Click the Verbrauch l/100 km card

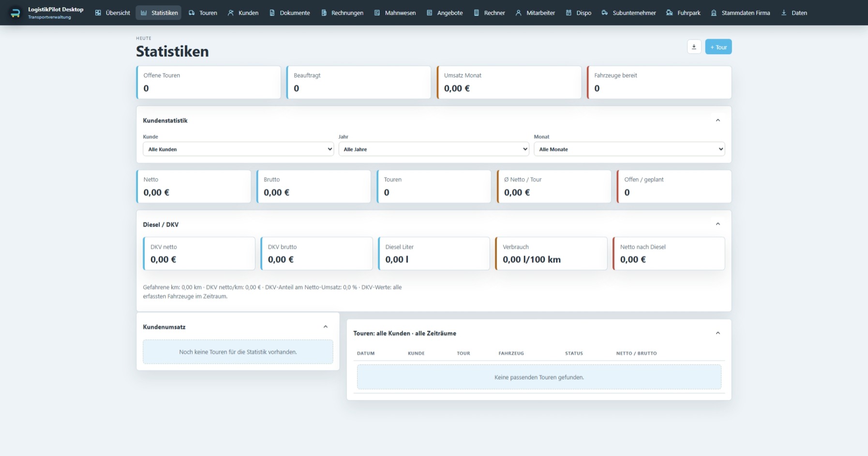point(551,253)
